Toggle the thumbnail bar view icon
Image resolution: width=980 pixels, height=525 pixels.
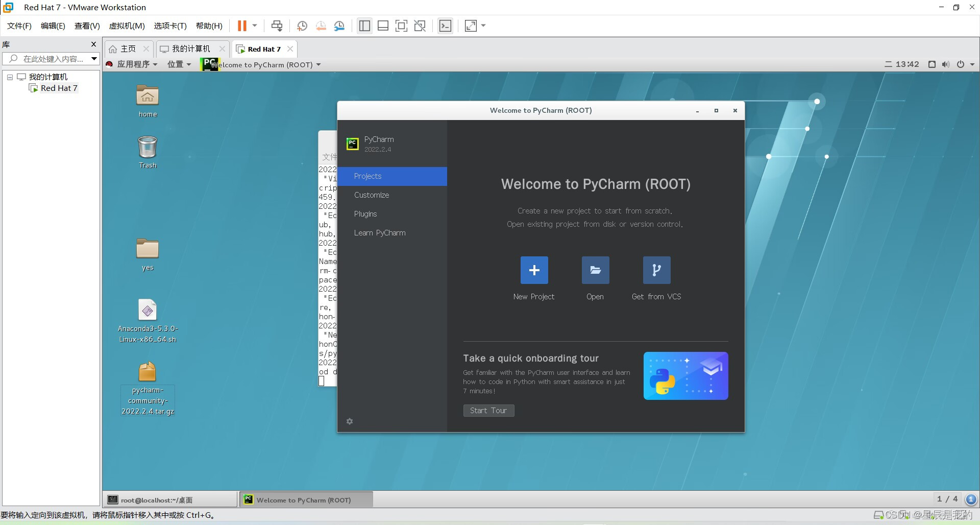[x=383, y=26]
